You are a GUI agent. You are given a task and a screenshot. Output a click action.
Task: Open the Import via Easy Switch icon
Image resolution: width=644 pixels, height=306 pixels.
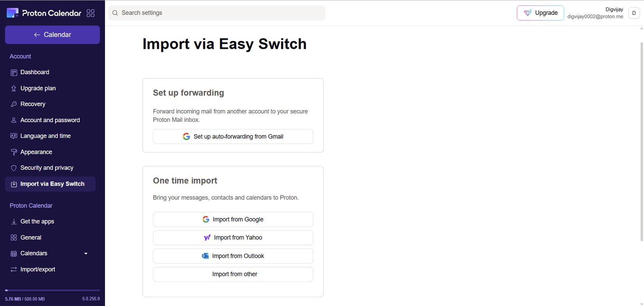coord(14,184)
